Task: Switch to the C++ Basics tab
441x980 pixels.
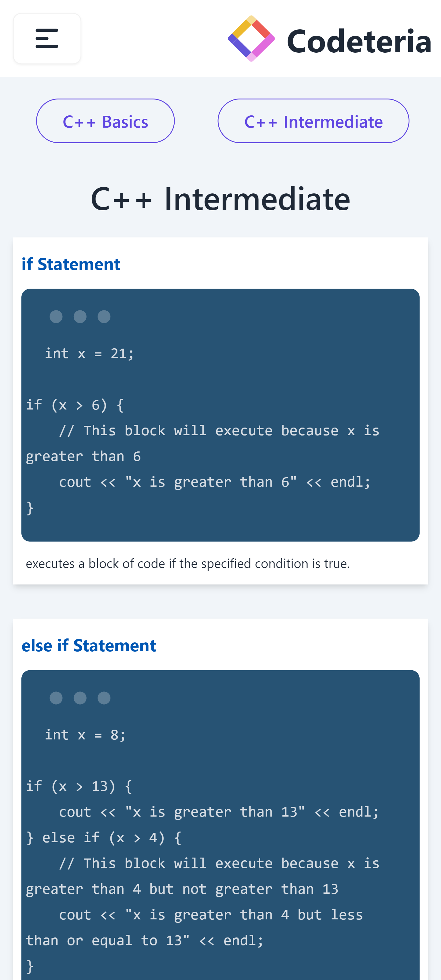Action: point(105,121)
